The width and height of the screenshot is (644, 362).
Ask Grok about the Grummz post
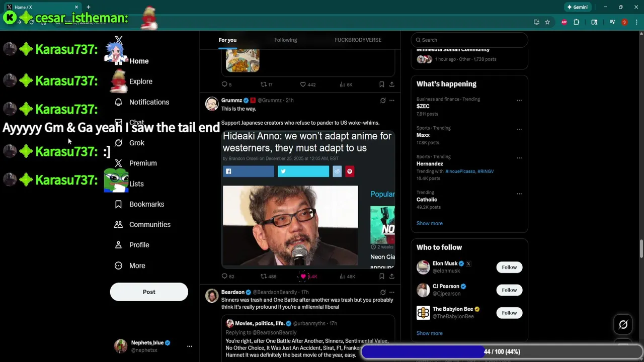pos(383,101)
